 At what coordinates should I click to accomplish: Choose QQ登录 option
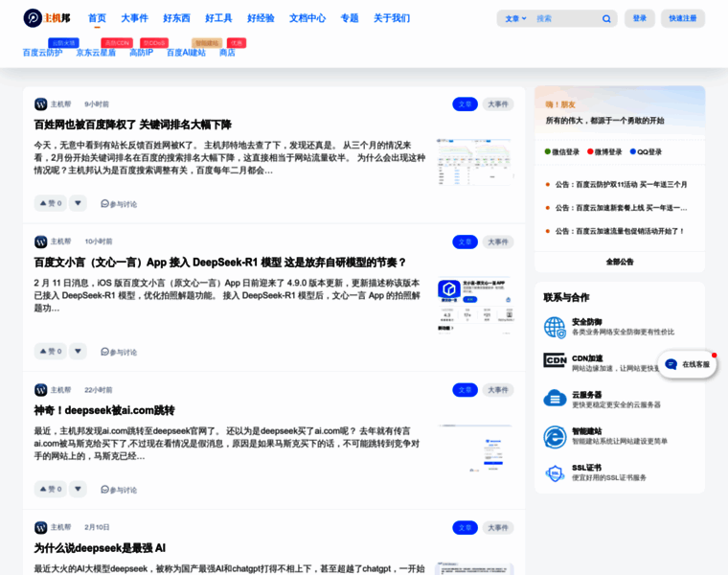coord(646,151)
